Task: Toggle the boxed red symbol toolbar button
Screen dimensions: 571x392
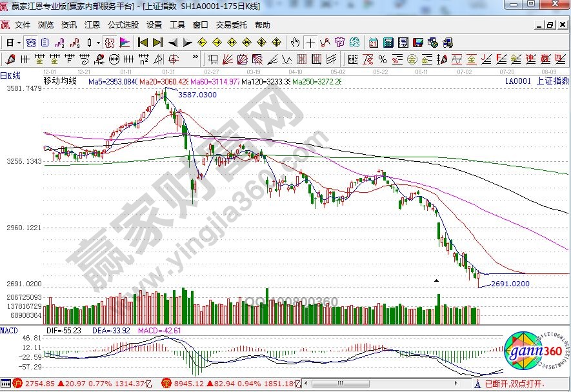Action: pyautogui.click(x=110, y=43)
